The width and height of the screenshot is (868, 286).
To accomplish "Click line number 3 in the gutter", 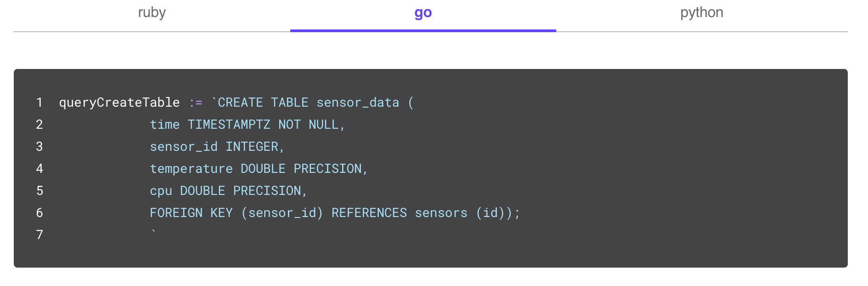I will pos(39,146).
